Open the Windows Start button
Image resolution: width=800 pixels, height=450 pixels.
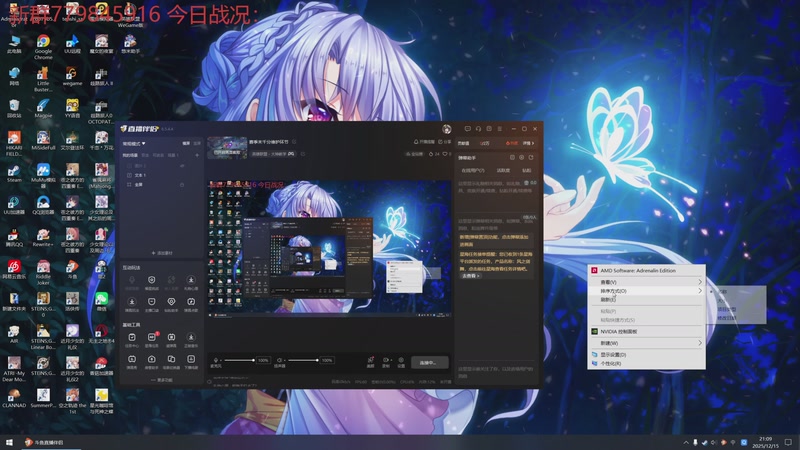coord(9,442)
